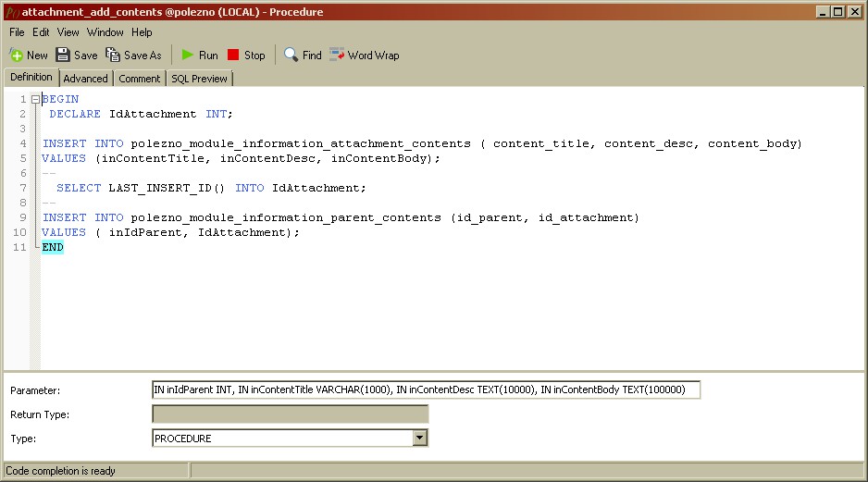The height and width of the screenshot is (482, 868).
Task: Click inIdParent on line 10
Action: (145, 232)
